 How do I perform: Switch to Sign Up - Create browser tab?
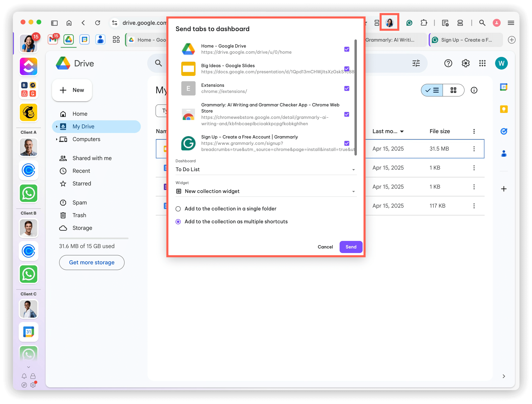(x=466, y=40)
